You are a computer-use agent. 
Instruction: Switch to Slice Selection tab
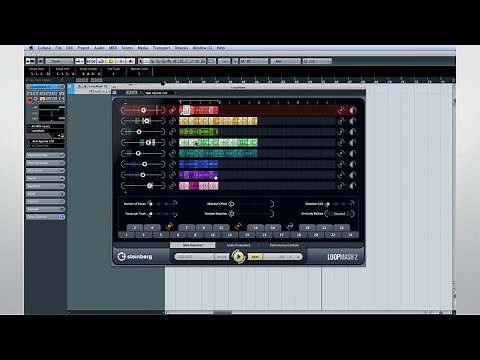coord(192,245)
